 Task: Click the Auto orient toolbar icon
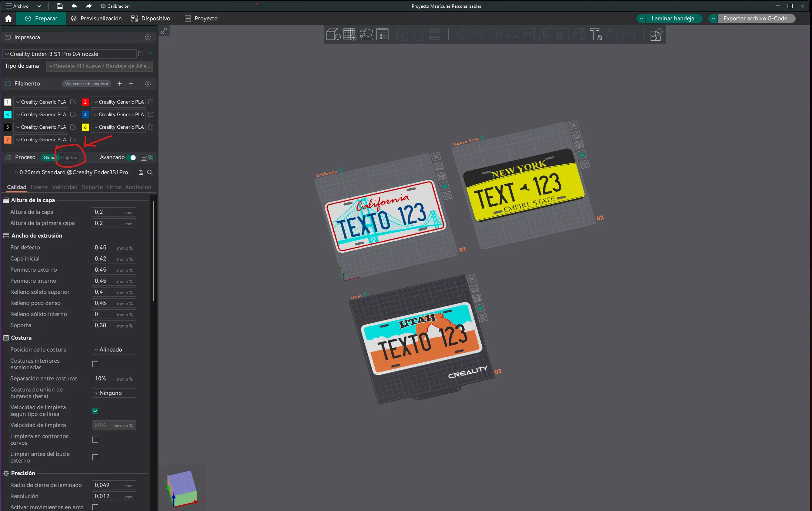366,34
